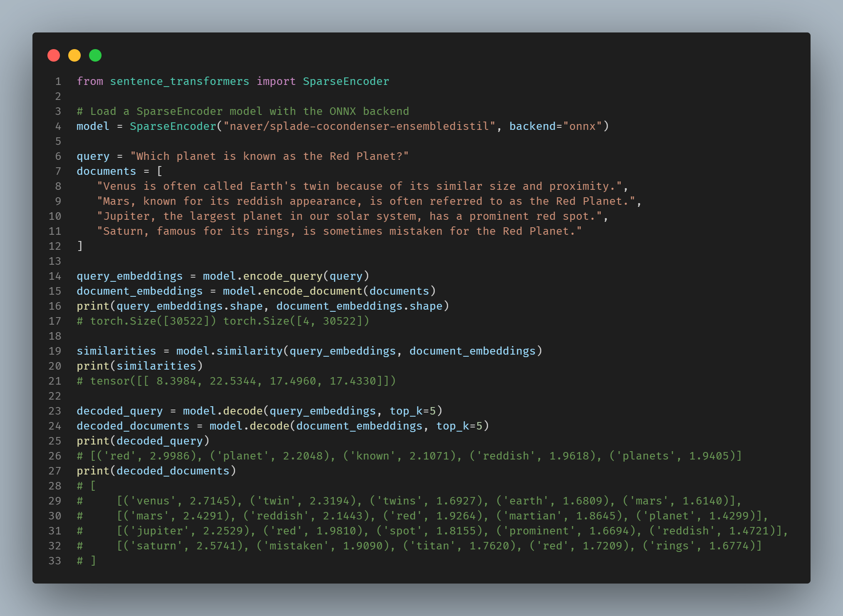
Task: Click the Mars document string on line 9
Action: (x=366, y=201)
